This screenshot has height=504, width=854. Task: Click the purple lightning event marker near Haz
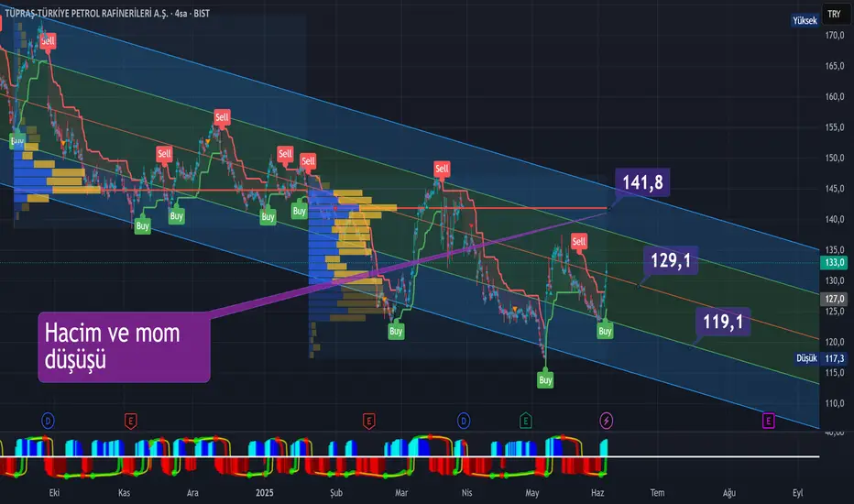point(607,421)
